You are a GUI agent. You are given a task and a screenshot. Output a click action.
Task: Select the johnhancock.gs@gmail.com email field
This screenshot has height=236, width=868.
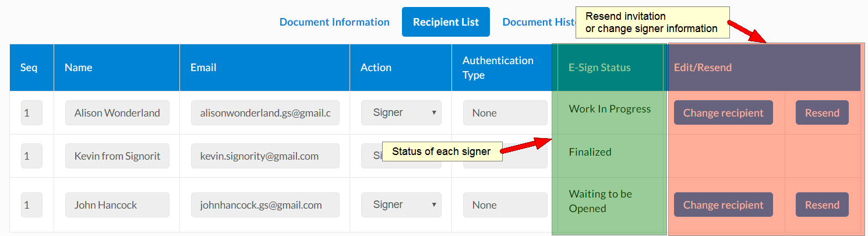pos(265,205)
